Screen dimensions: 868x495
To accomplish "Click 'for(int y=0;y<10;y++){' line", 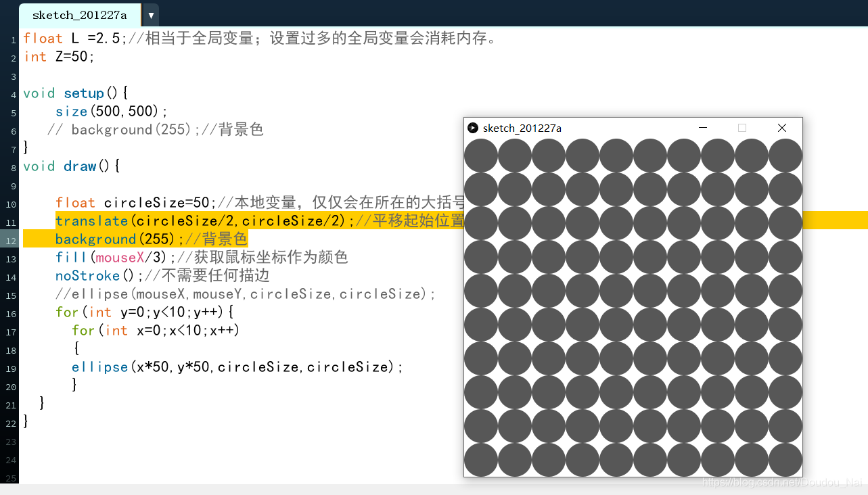I will (145, 312).
